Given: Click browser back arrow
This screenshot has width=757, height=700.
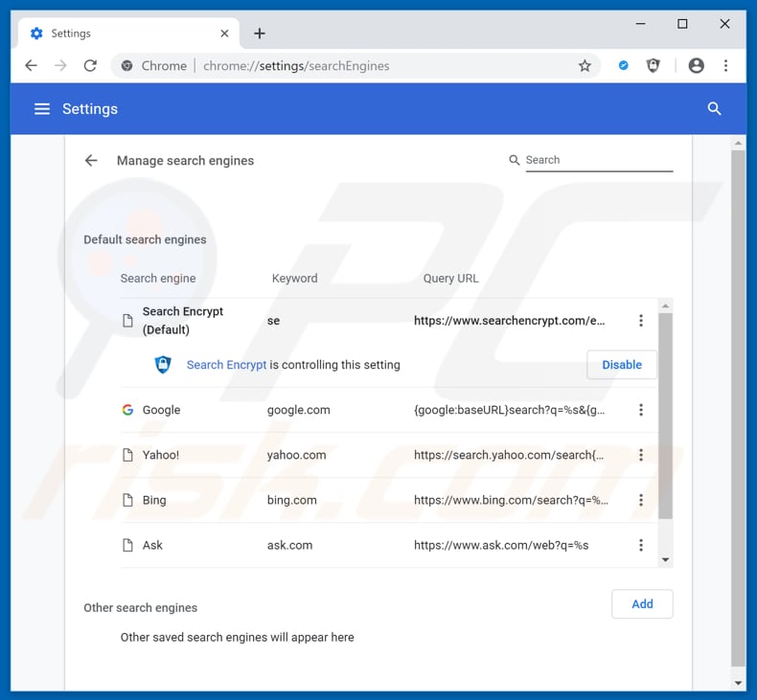Looking at the screenshot, I should pyautogui.click(x=31, y=66).
